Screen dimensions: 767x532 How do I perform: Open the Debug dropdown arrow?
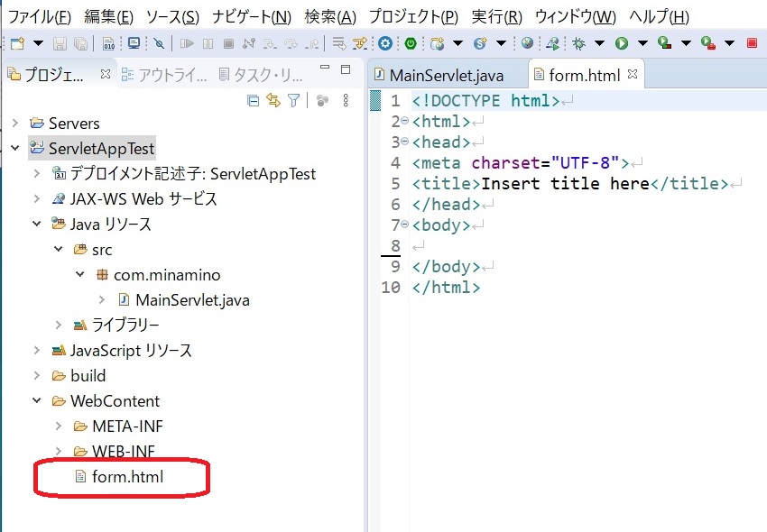pos(600,43)
